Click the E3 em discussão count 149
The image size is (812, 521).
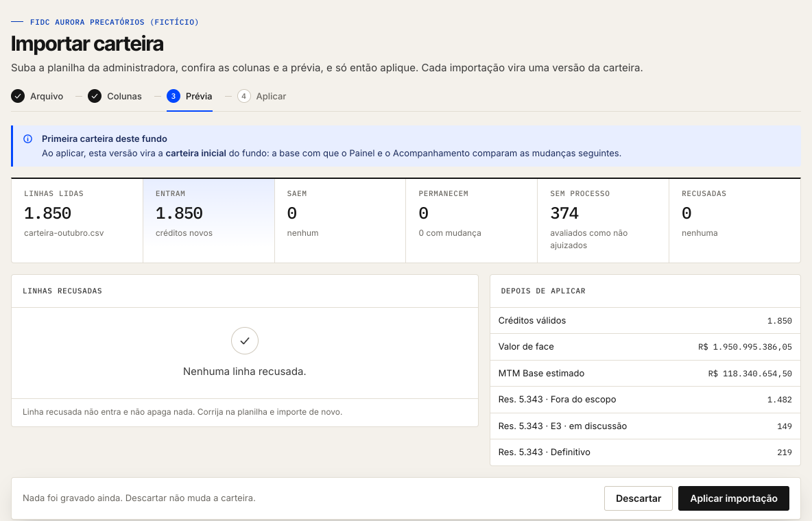coord(785,426)
